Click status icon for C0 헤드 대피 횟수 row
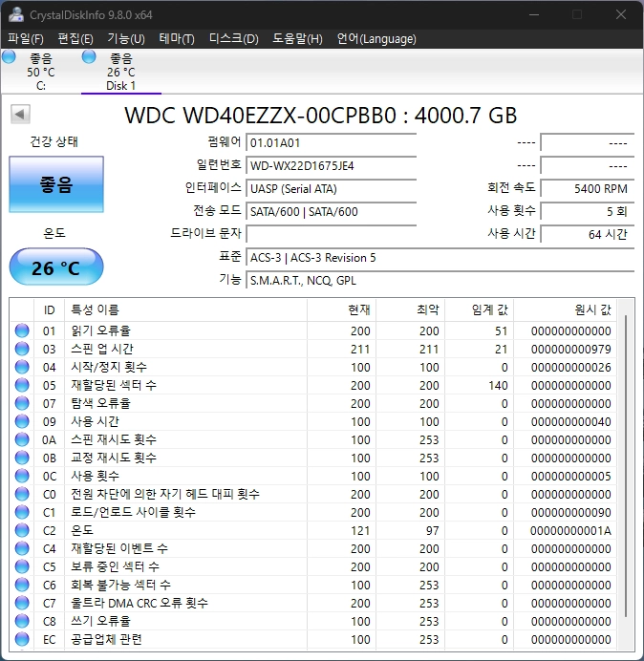 point(22,494)
